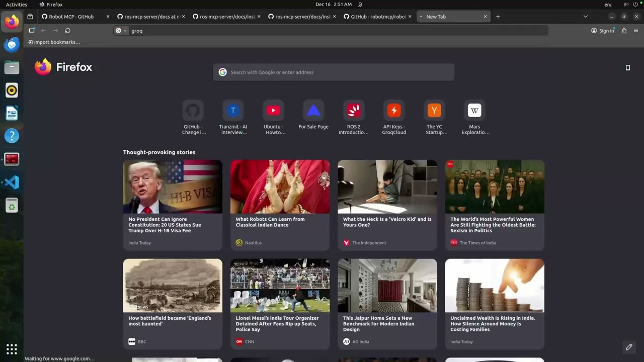The image size is (644, 362).
Task: Open the GitHub shortcut tile
Action: click(192, 117)
